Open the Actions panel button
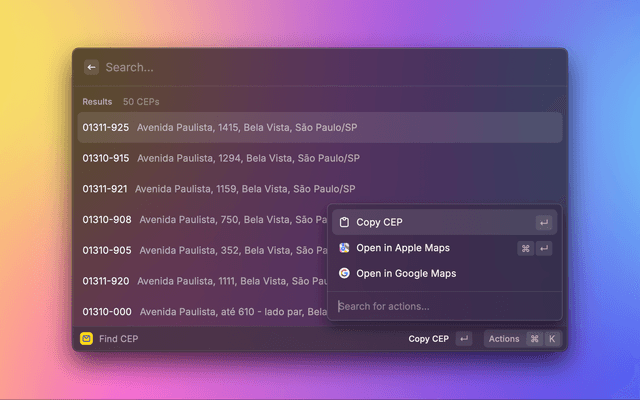 click(x=504, y=339)
